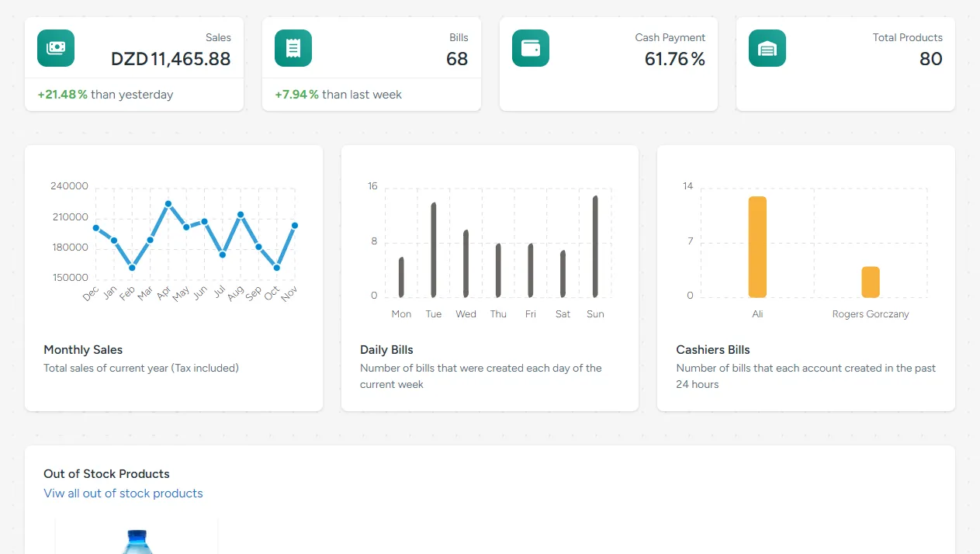Click the Apr data point on Monthly Sales
Viewport: 980px width, 554px height.
(x=168, y=204)
